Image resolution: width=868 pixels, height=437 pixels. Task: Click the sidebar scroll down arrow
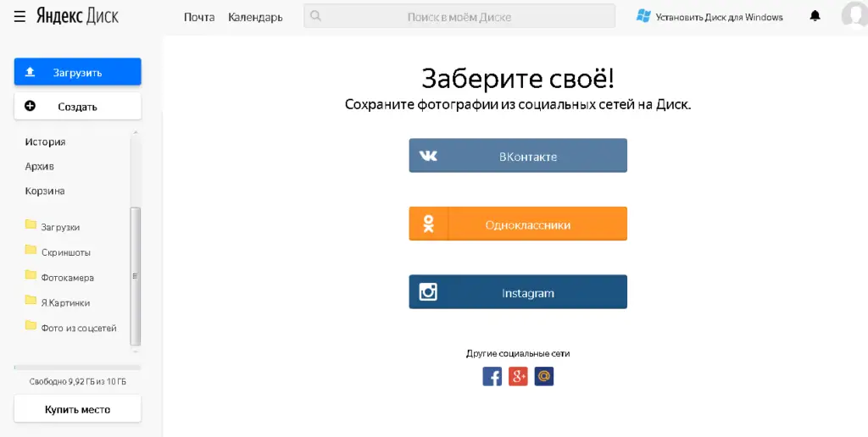135,351
